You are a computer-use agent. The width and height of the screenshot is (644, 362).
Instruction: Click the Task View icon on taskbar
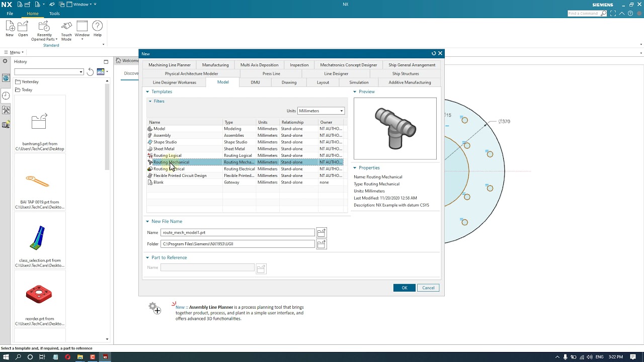(42, 357)
